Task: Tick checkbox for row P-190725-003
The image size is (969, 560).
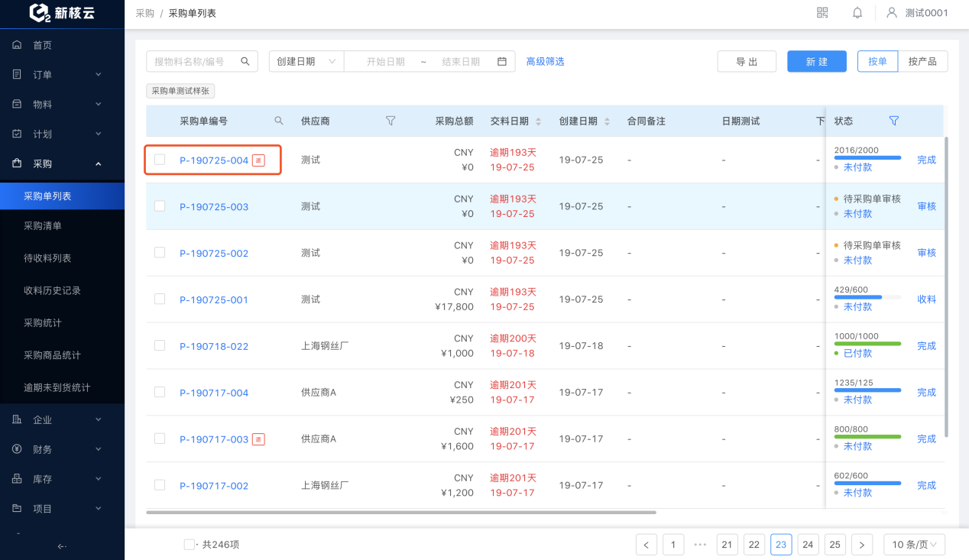Action: [x=160, y=206]
